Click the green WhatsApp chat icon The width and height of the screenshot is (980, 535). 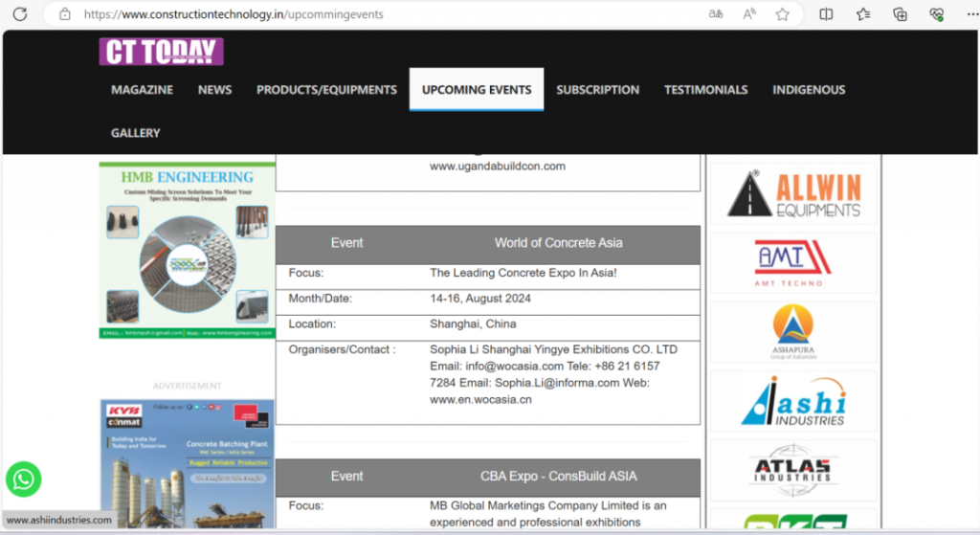(23, 479)
